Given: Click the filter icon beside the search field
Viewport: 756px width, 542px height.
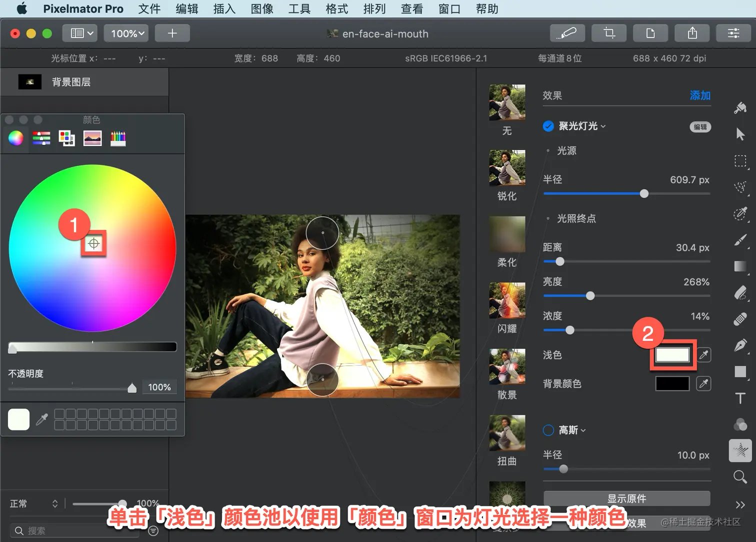Looking at the screenshot, I should click(x=153, y=530).
